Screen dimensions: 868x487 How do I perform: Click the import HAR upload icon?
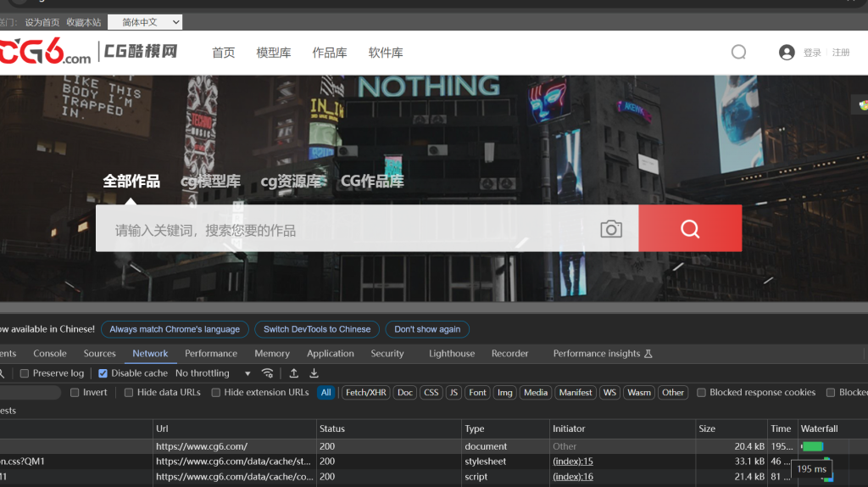point(294,373)
